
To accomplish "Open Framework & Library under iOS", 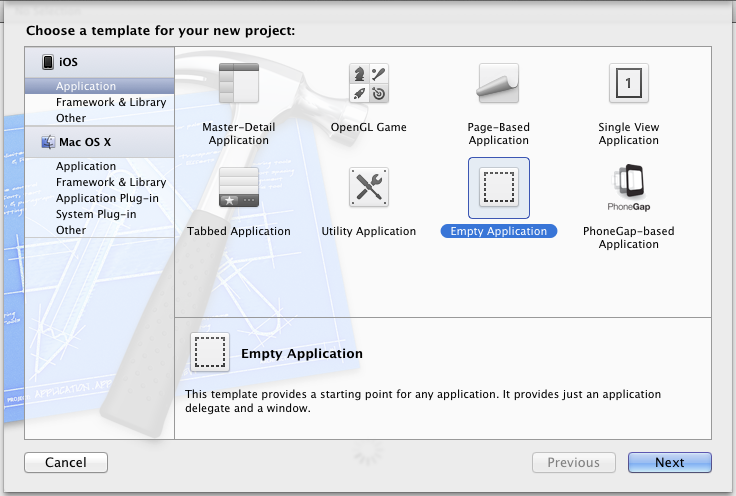I will pos(111,102).
